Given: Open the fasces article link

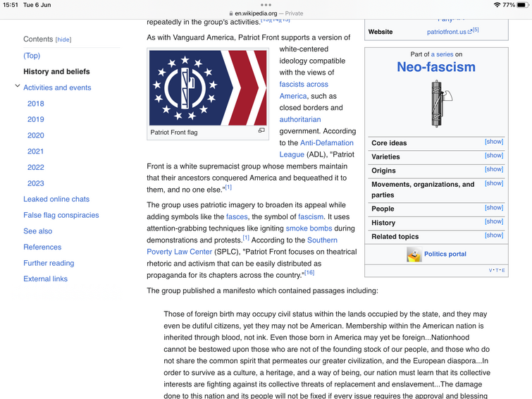Looking at the screenshot, I should pyautogui.click(x=237, y=216).
